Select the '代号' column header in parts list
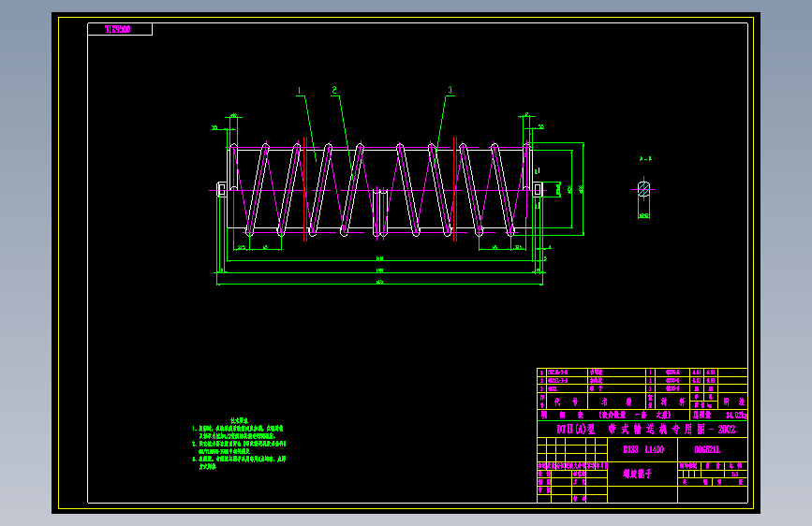The image size is (812, 526). [x=566, y=402]
